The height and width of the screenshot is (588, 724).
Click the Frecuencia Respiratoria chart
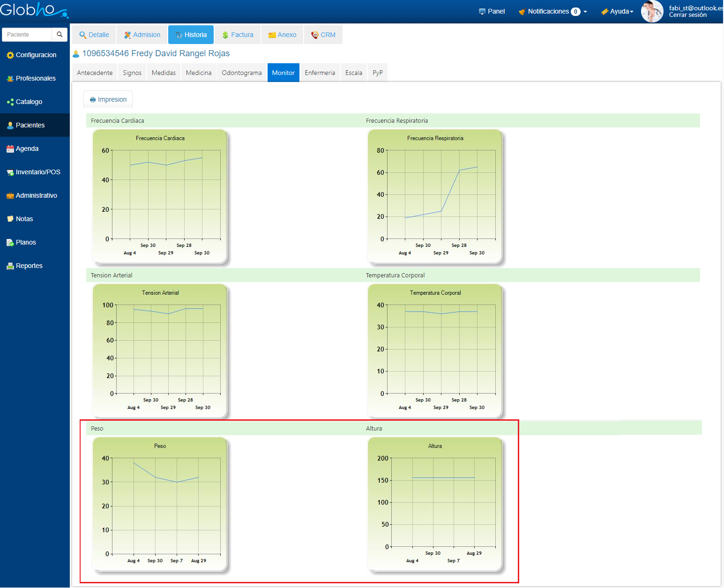435,197
